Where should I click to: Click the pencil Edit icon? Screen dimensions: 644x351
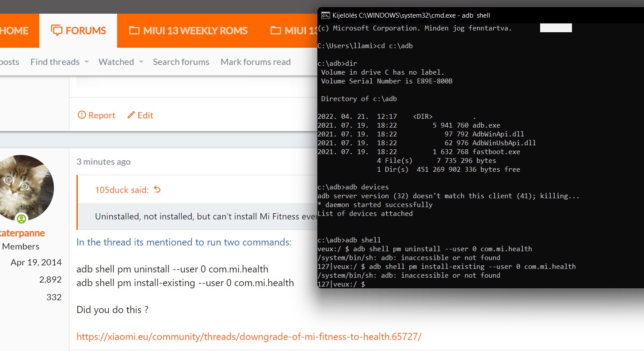pyautogui.click(x=131, y=115)
